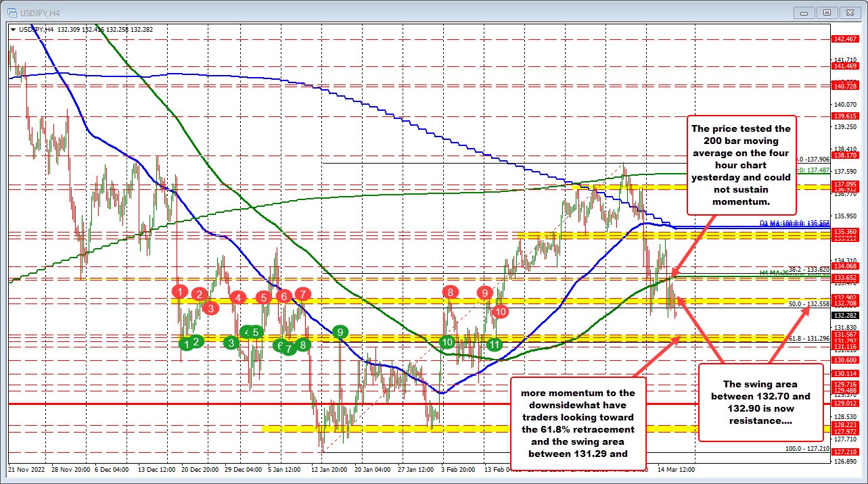Click the 130.600 red price label

coord(844,360)
